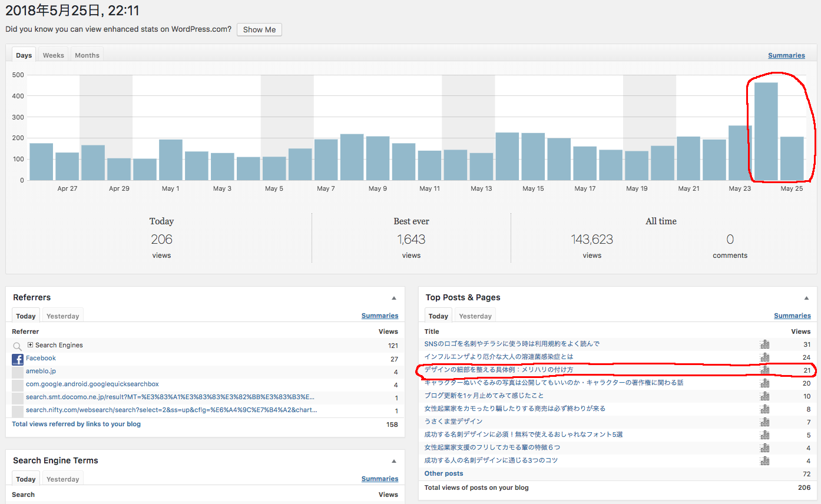The width and height of the screenshot is (821, 504).
Task: Click the Today 206 views figure
Action: (x=161, y=240)
